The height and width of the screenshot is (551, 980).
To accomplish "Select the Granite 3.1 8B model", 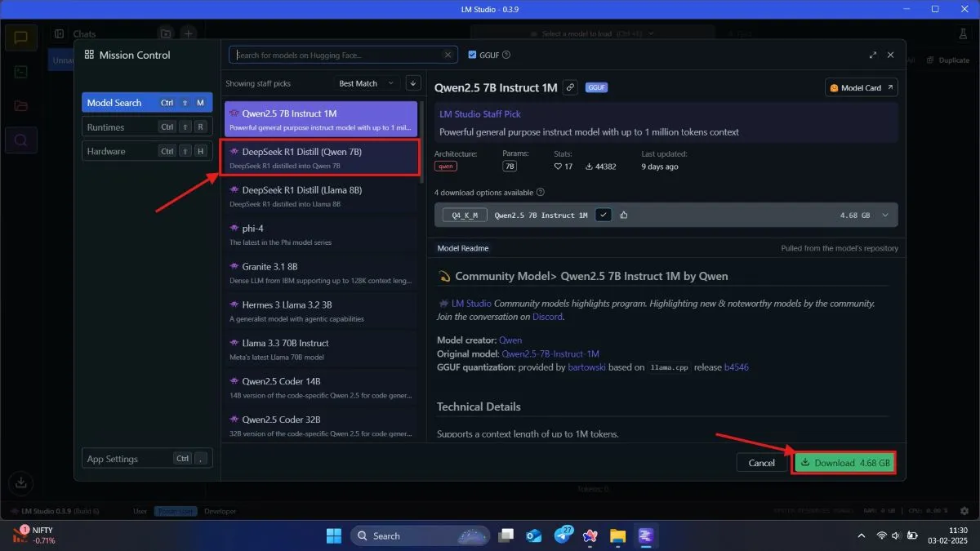I will [x=321, y=273].
